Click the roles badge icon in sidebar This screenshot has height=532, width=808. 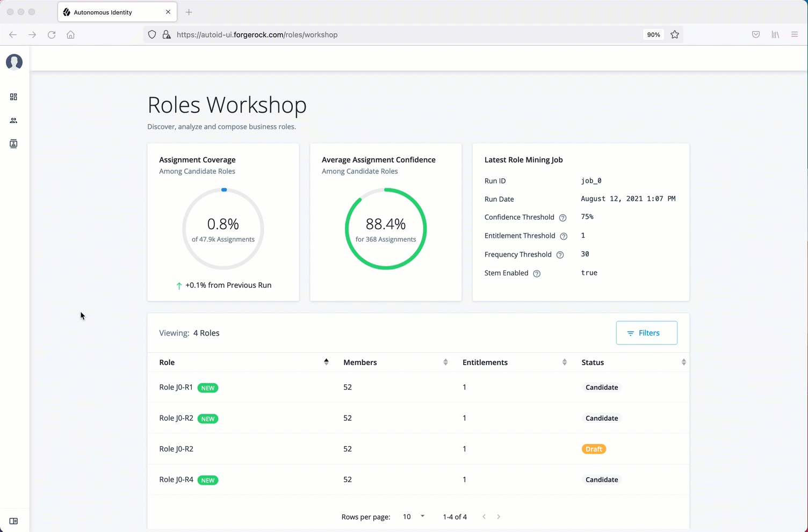13,144
